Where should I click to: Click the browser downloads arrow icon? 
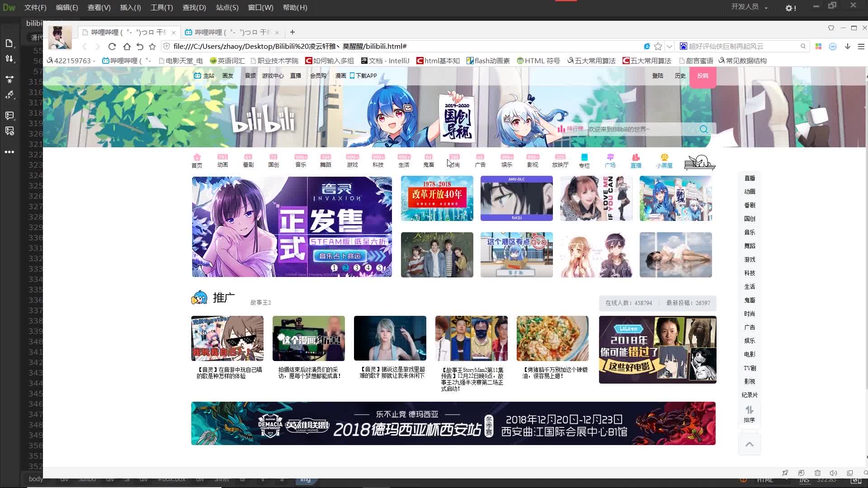(x=848, y=47)
